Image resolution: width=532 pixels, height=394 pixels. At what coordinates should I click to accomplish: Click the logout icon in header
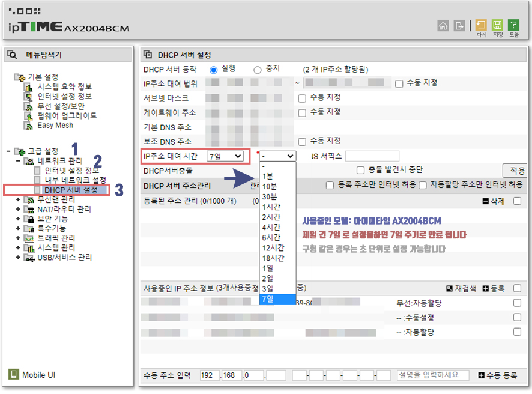[x=459, y=26]
